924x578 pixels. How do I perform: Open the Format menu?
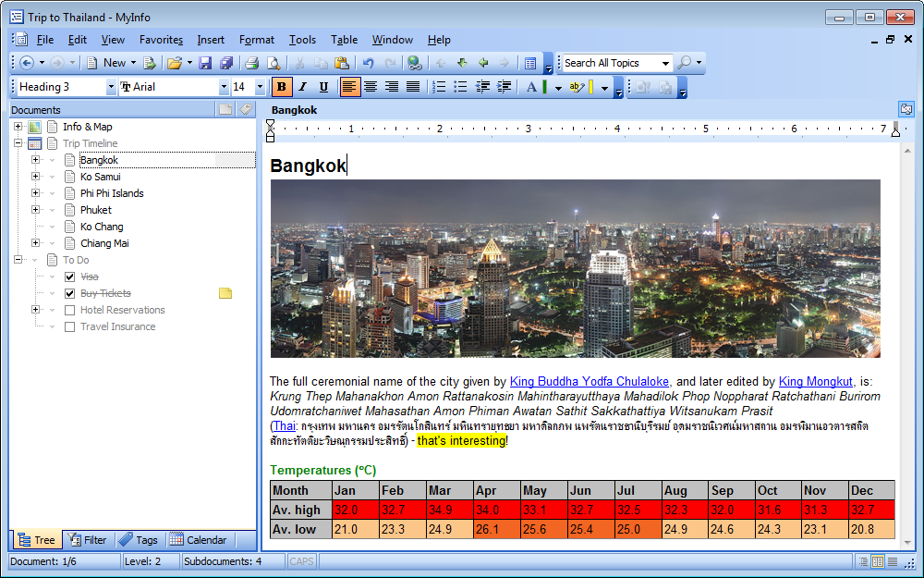(256, 40)
